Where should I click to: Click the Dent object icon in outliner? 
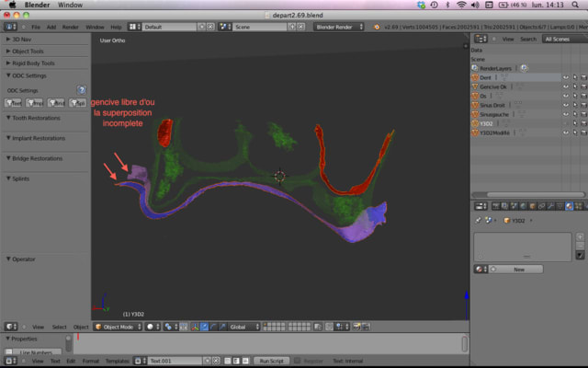click(x=475, y=78)
